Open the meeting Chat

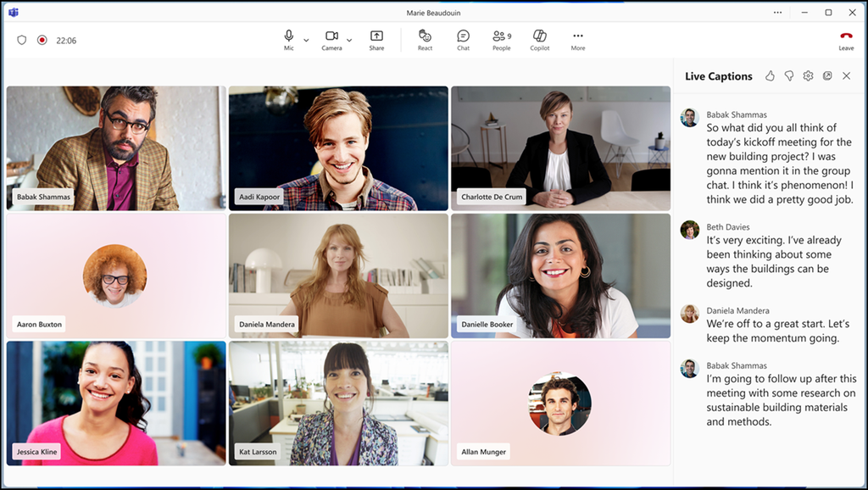click(x=464, y=40)
